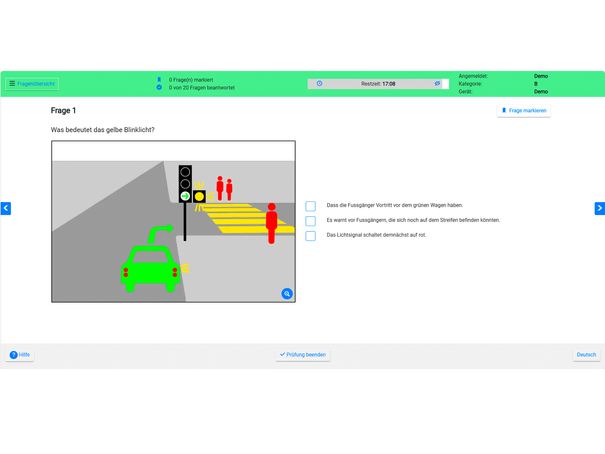Hide the remaining time with eye icon
The width and height of the screenshot is (605, 454).
coord(437,83)
